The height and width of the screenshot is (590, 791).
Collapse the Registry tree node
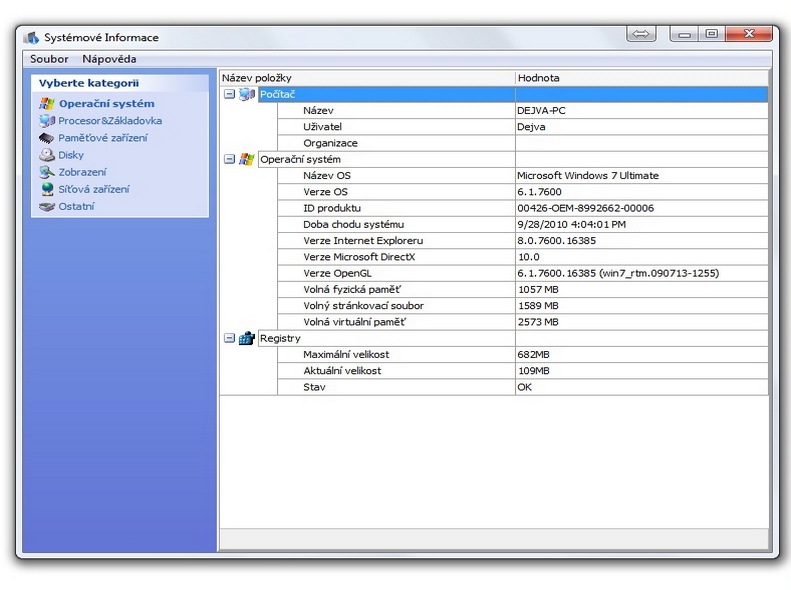(x=230, y=338)
